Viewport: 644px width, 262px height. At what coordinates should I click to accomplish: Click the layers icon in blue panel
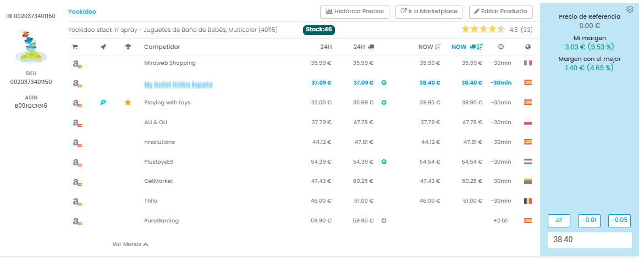pyautogui.click(x=630, y=9)
